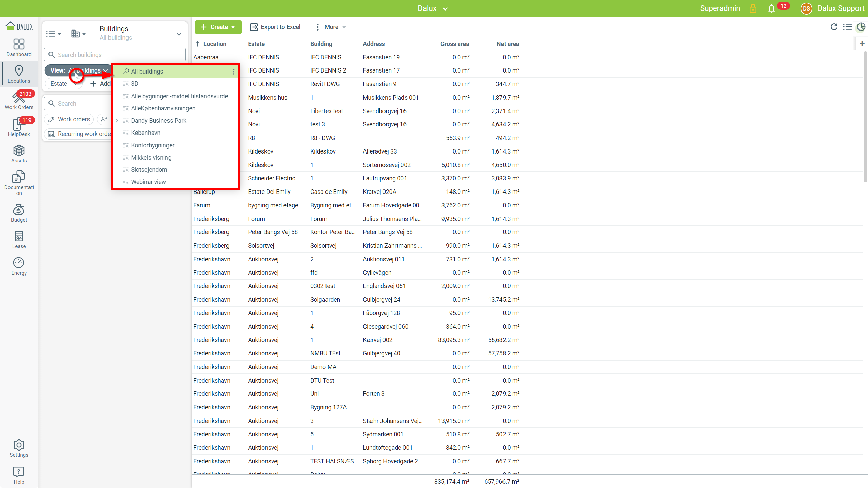868x488 pixels.
Task: Sort by Location column arrow
Action: click(x=197, y=44)
